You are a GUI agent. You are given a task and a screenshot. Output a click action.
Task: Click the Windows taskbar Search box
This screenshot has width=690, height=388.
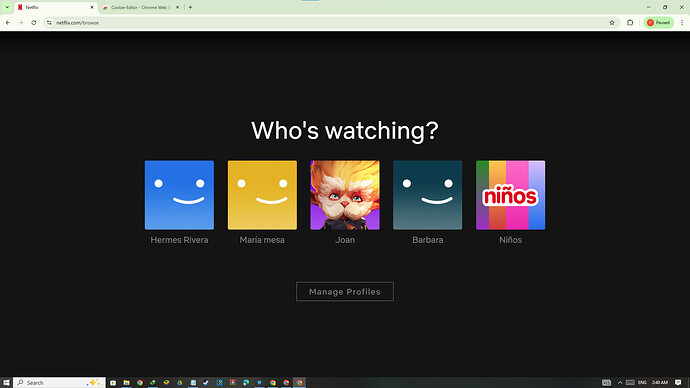59,383
